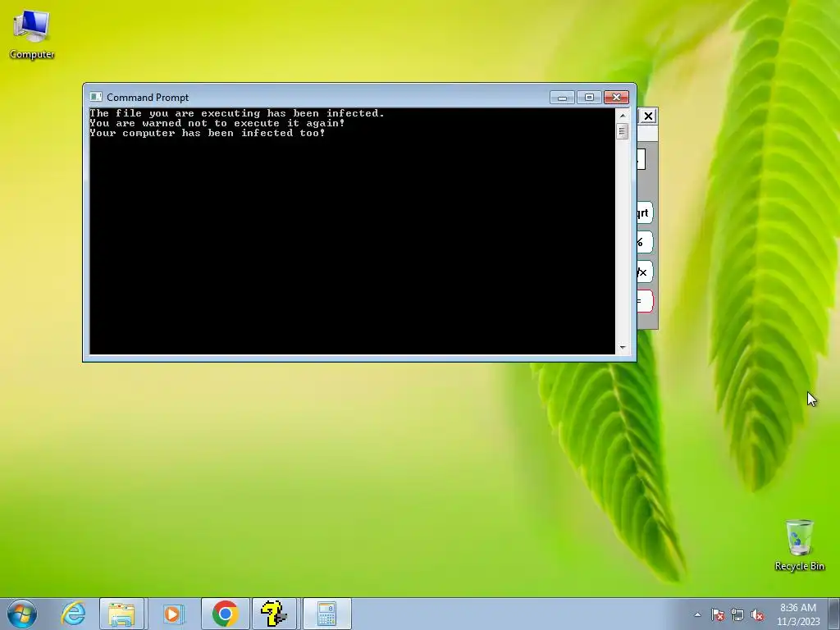The height and width of the screenshot is (630, 840).
Task: Open Google Chrome from the taskbar
Action: point(225,614)
